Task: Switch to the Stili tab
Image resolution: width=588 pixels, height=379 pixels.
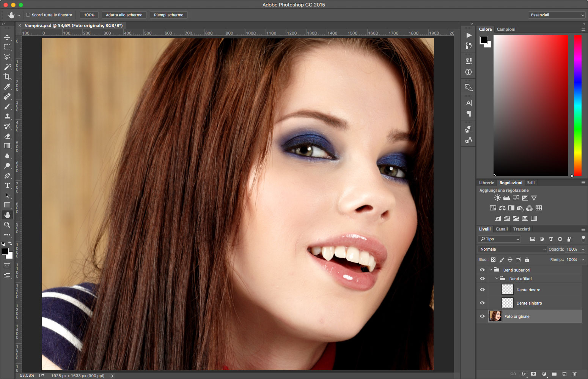Action: 531,183
